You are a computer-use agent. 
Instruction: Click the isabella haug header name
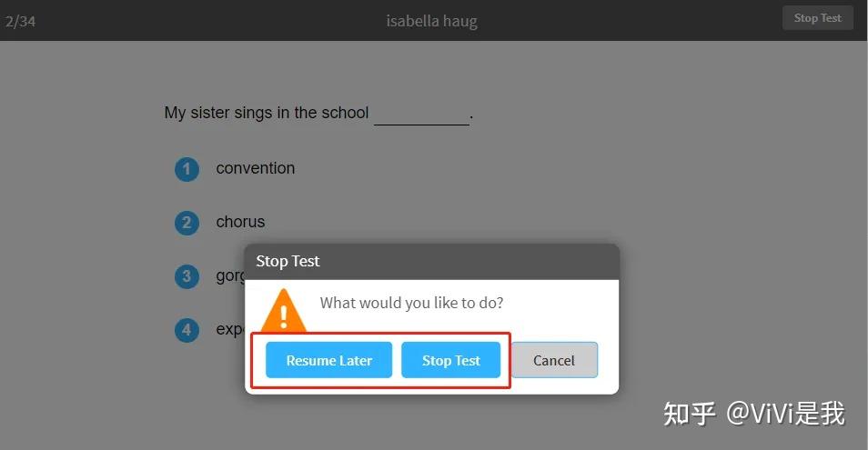click(431, 21)
